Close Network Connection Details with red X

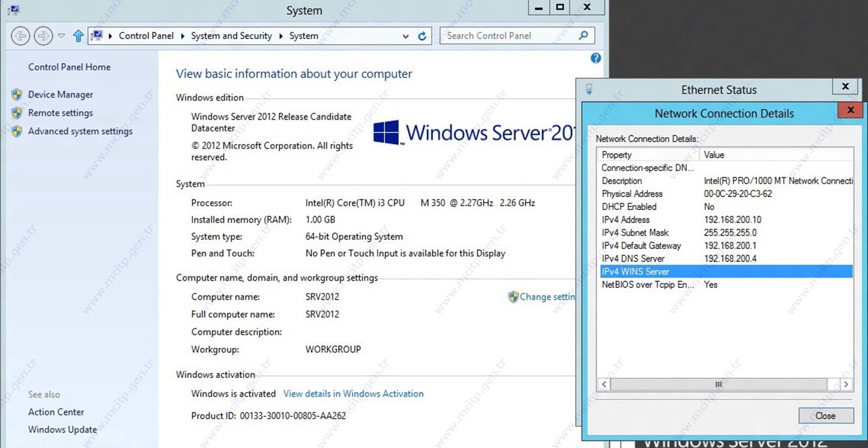(x=850, y=110)
